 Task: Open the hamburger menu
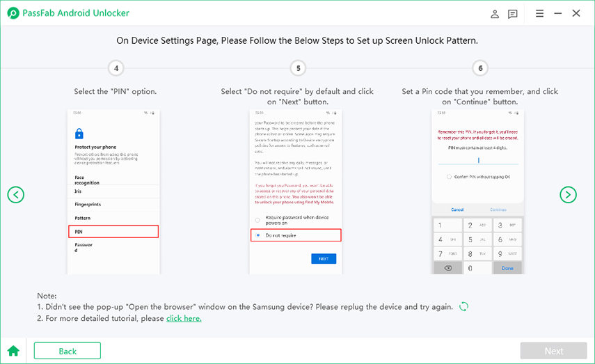(539, 13)
